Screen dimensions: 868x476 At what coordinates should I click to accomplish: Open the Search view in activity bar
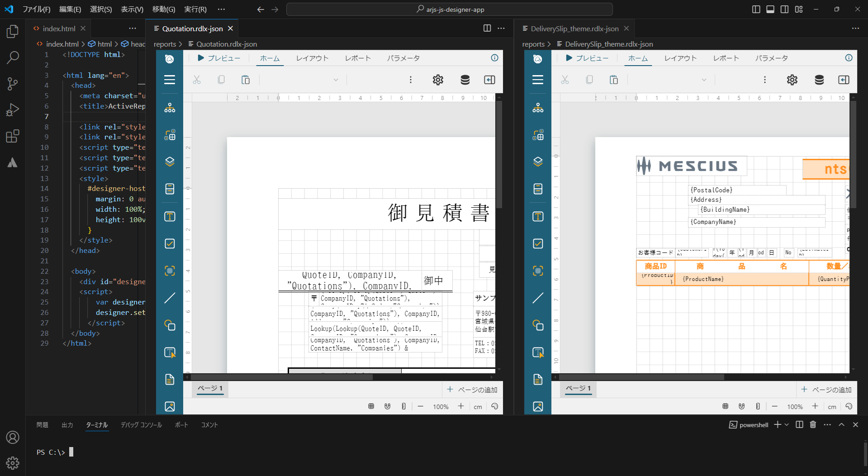pos(13,57)
